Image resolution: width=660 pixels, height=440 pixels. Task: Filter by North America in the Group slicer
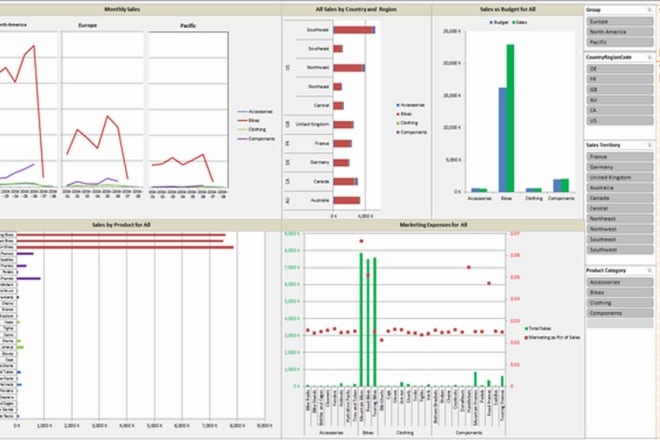coord(620,32)
